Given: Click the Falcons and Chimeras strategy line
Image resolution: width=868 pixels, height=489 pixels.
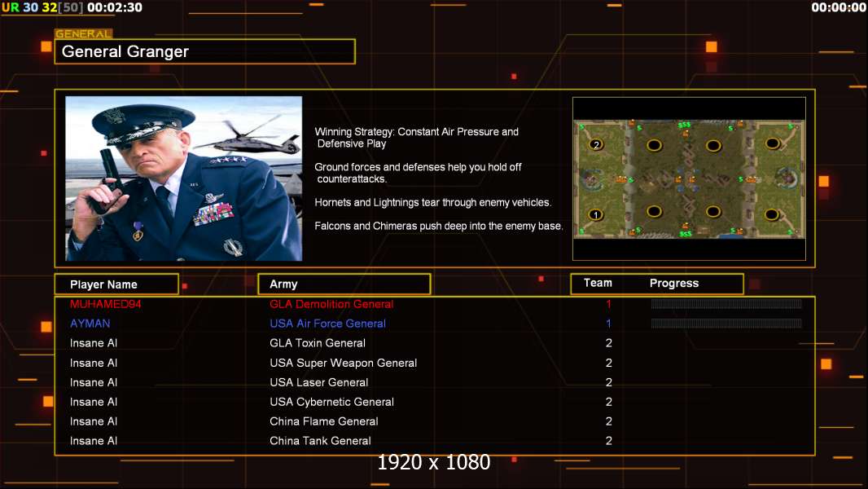Looking at the screenshot, I should tap(438, 226).
